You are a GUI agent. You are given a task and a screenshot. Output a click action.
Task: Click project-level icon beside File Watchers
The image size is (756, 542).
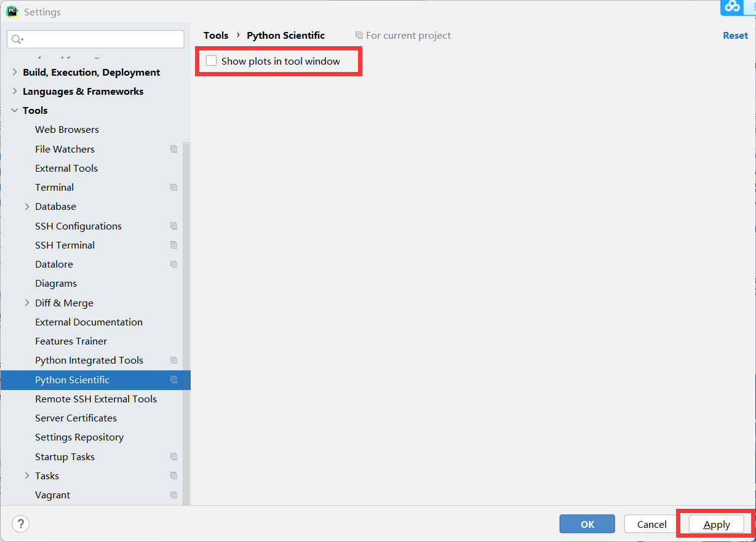tap(174, 149)
